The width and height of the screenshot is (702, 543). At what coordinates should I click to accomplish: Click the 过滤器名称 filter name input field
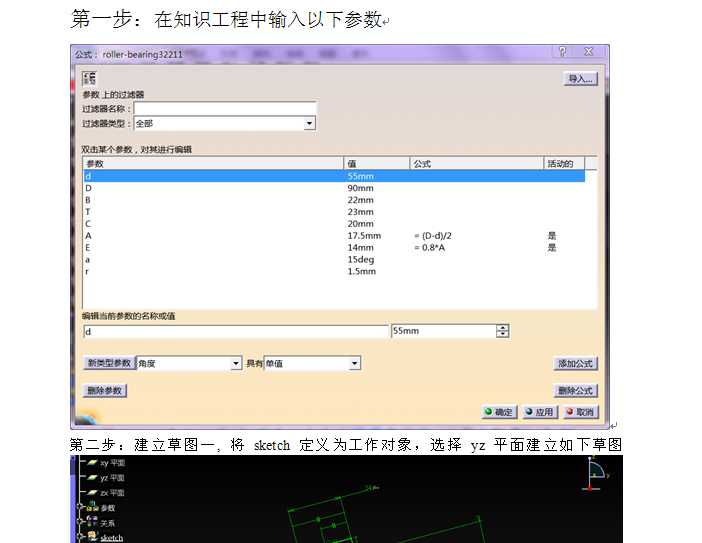click(225, 108)
